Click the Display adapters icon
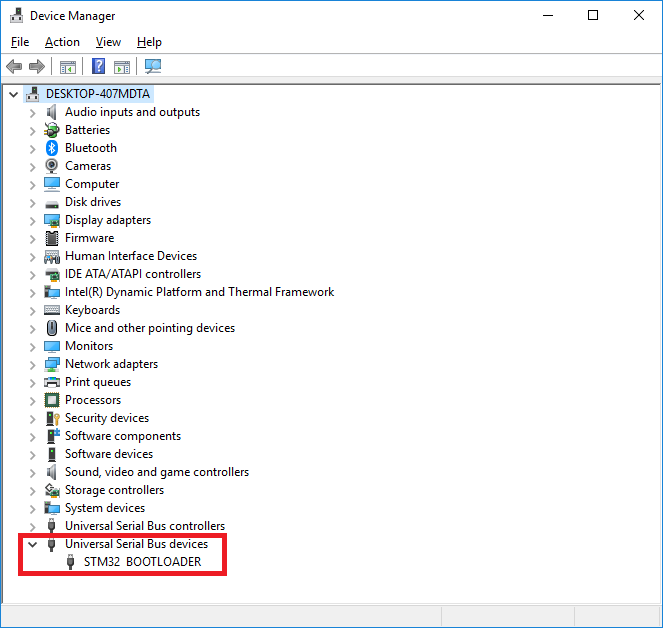 (52, 220)
